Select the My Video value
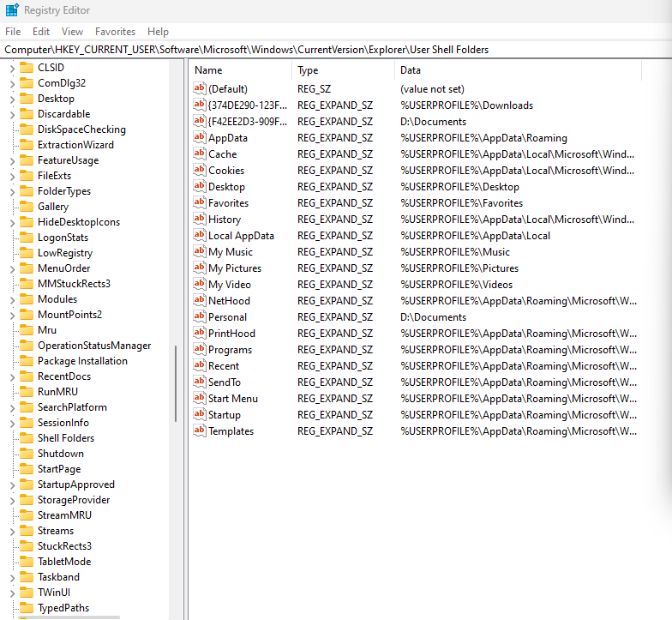Screen dimensions: 672x620 (x=230, y=285)
